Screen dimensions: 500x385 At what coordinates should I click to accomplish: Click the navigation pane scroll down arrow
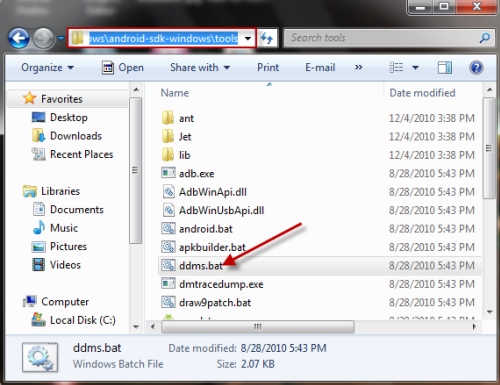[x=136, y=327]
